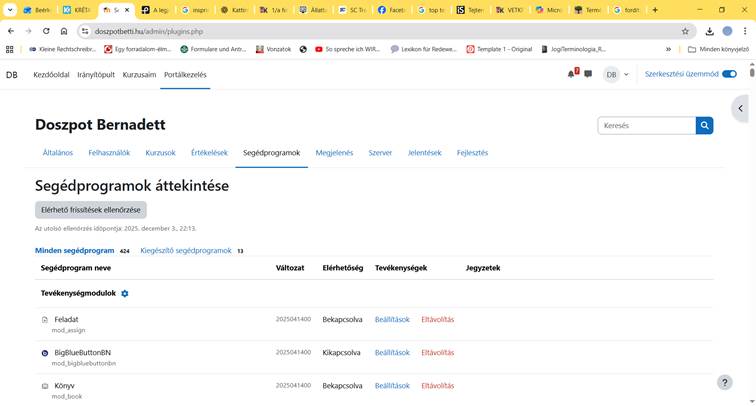Open Beállítások for Feladat
Viewport: 756px width, 406px height.
pos(392,320)
